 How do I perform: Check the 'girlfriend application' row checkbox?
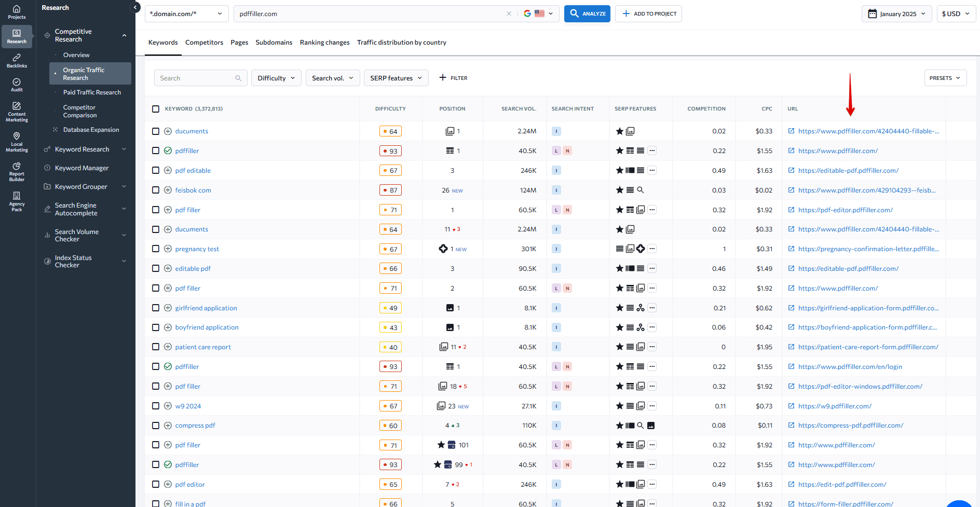[156, 308]
